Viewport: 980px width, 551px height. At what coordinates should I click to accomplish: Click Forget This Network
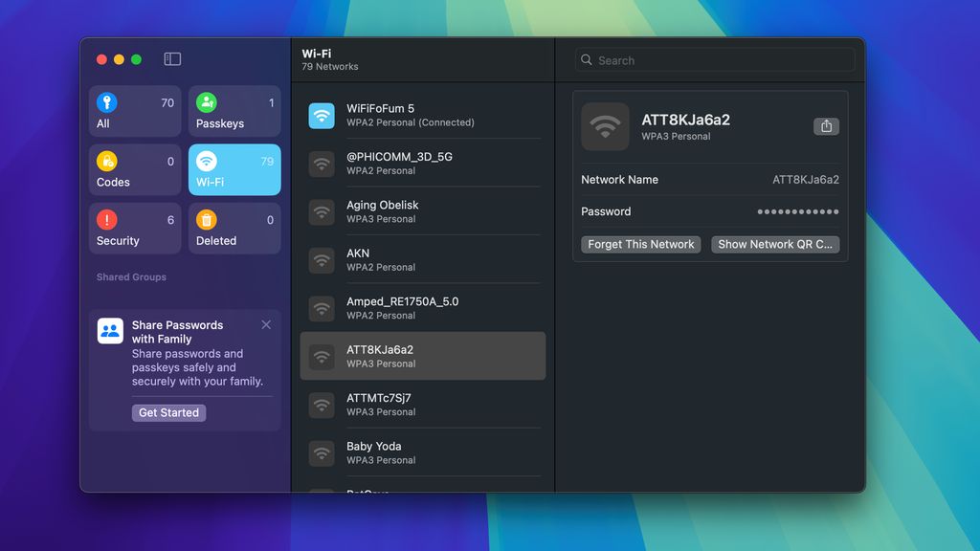(639, 244)
